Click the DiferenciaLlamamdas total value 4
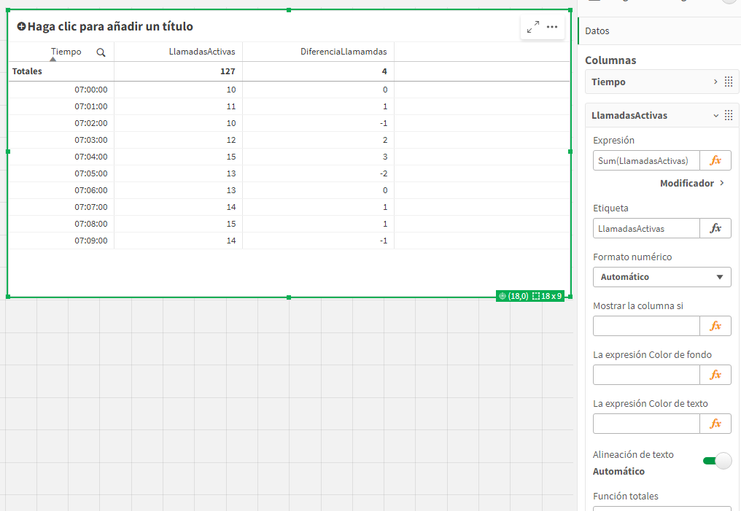This screenshot has height=511, width=741. click(384, 71)
